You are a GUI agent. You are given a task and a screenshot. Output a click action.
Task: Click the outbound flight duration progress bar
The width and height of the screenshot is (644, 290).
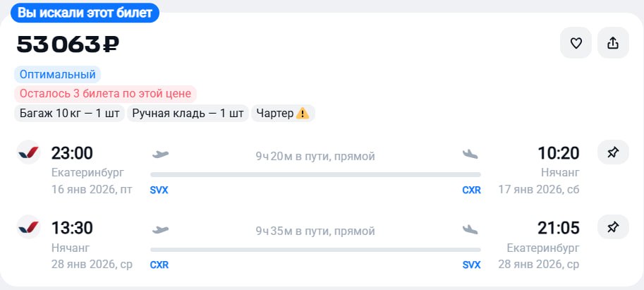(315, 174)
